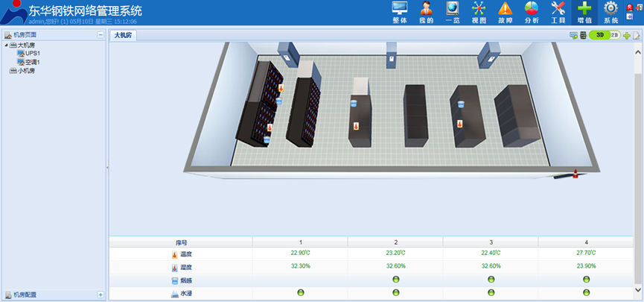The width and height of the screenshot is (644, 302).
Task: Select the rightmost rack cabinet in room
Action: 517,115
